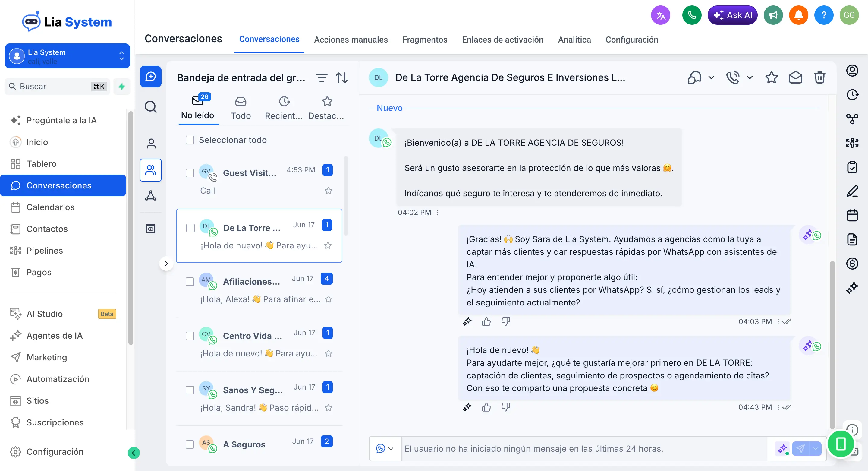Thumbs up the 04:03 PM message
The width and height of the screenshot is (868, 471).
click(x=486, y=322)
